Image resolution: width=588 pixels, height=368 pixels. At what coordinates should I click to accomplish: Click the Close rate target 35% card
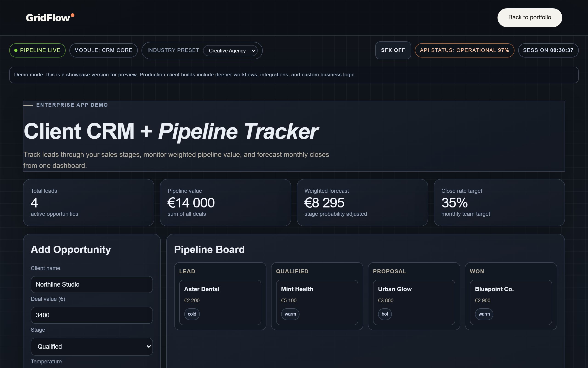click(x=499, y=202)
